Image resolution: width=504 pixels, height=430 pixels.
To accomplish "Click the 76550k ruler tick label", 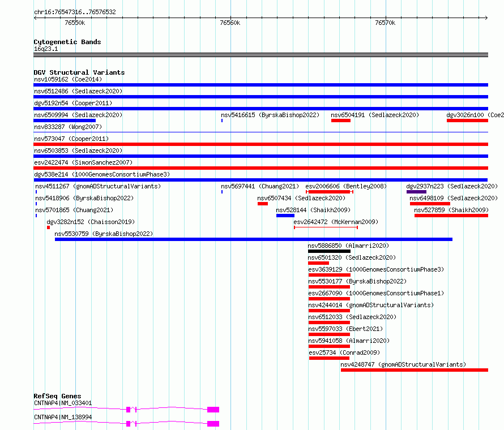I will click(75, 23).
